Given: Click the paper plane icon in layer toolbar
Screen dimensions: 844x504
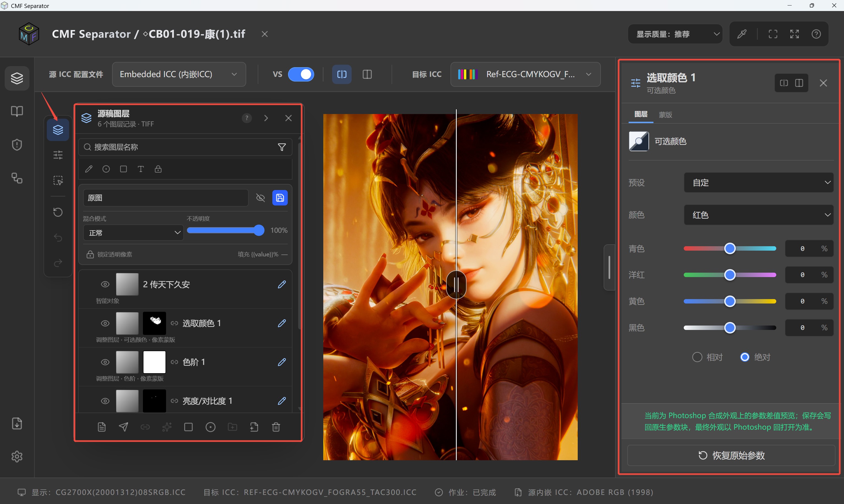Looking at the screenshot, I should pyautogui.click(x=124, y=427).
